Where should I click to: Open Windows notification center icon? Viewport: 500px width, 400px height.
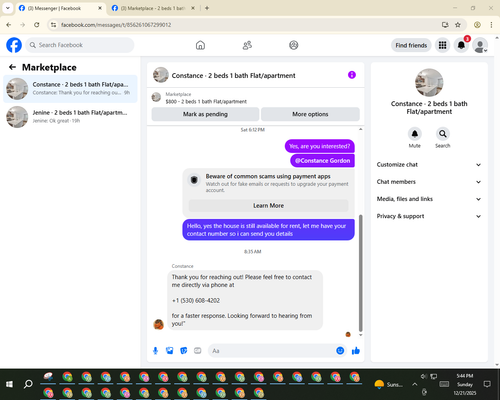(487, 384)
